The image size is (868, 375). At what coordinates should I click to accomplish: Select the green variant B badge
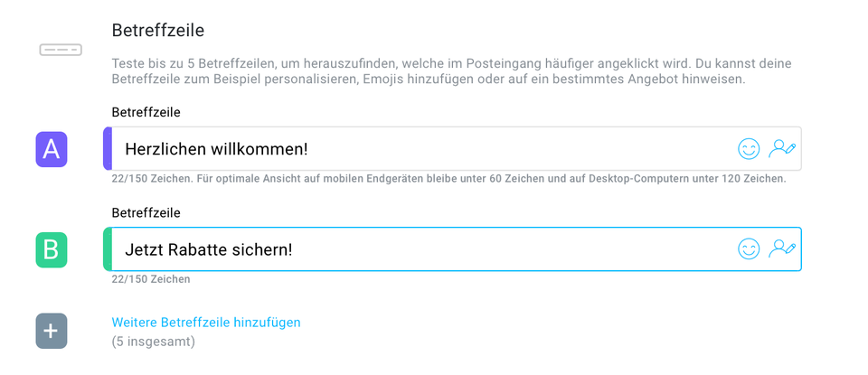click(x=52, y=250)
